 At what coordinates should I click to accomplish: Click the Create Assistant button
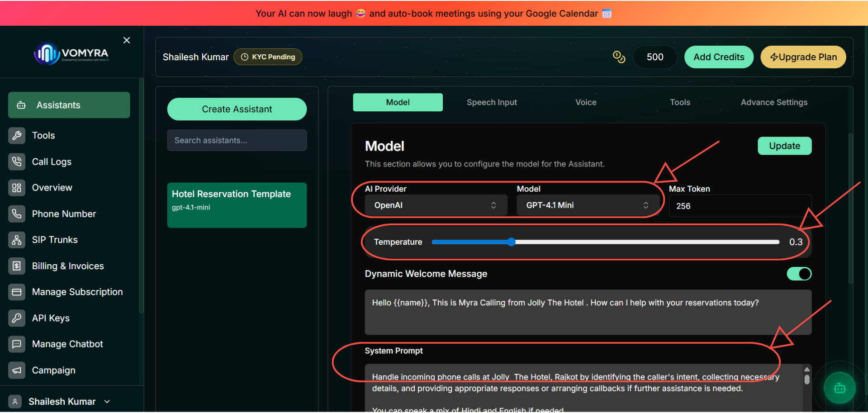pyautogui.click(x=237, y=109)
